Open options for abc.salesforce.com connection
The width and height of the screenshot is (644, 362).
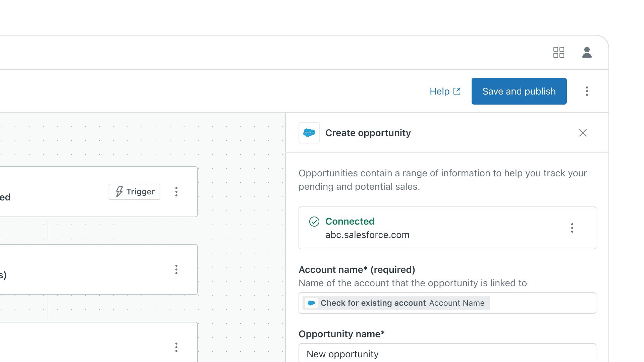[572, 228]
